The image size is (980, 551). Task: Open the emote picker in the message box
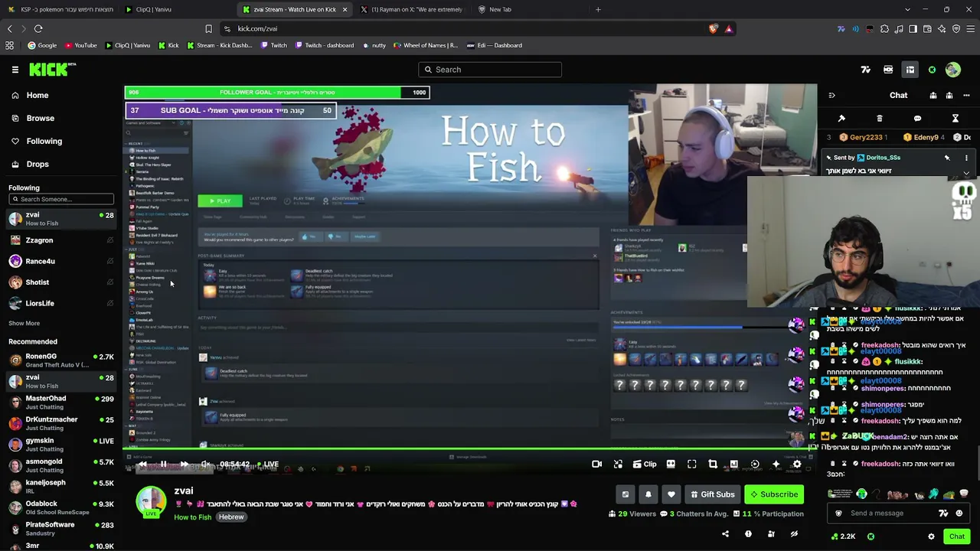click(959, 514)
